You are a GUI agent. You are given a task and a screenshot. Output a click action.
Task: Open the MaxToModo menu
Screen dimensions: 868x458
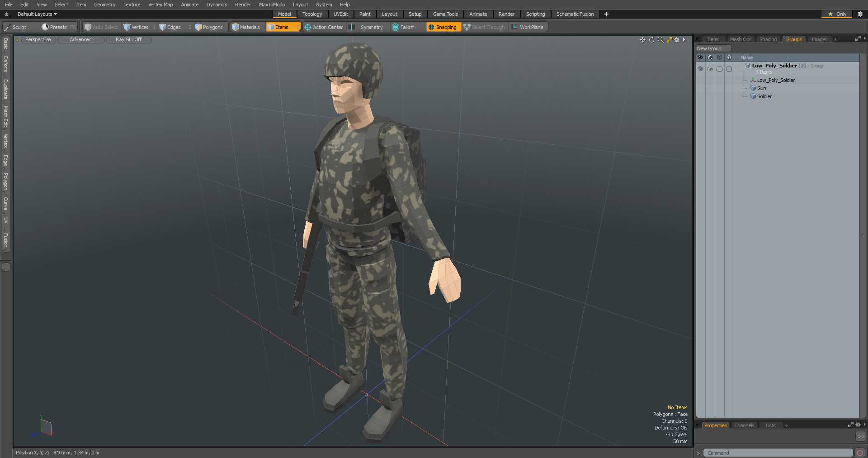(272, 5)
